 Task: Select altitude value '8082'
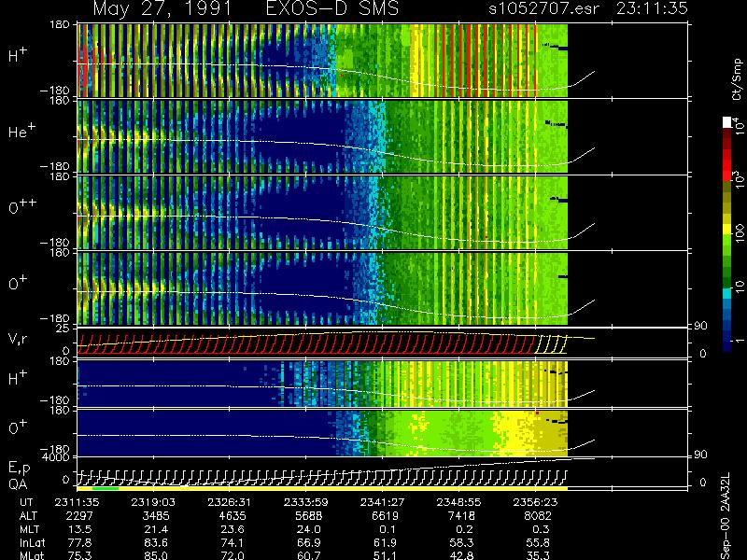point(538,516)
